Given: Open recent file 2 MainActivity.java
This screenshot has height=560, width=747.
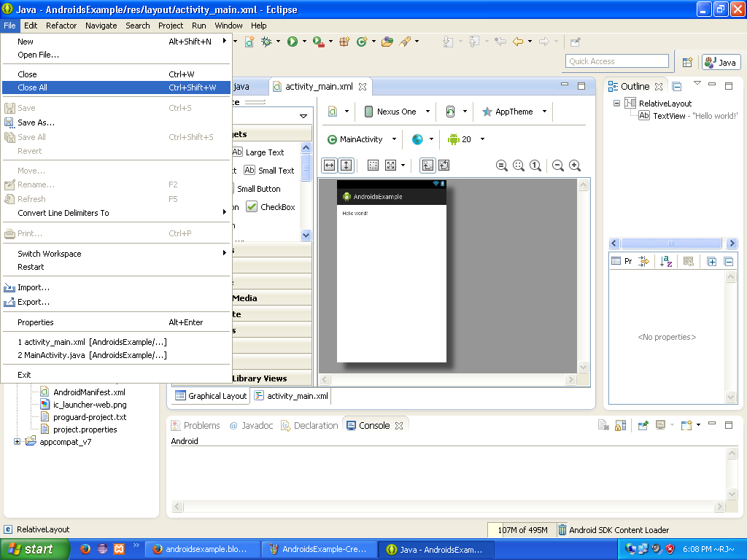Looking at the screenshot, I should tap(116, 355).
